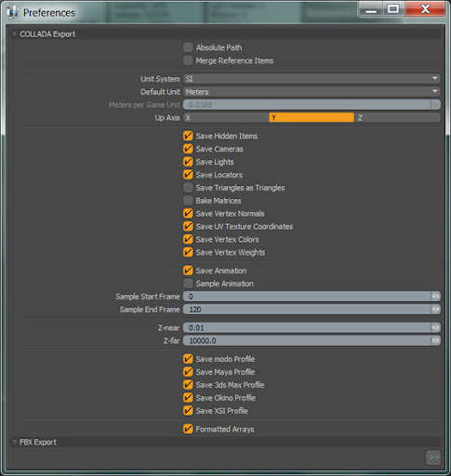Toggle Save XSI Profile checkbox

(x=188, y=411)
